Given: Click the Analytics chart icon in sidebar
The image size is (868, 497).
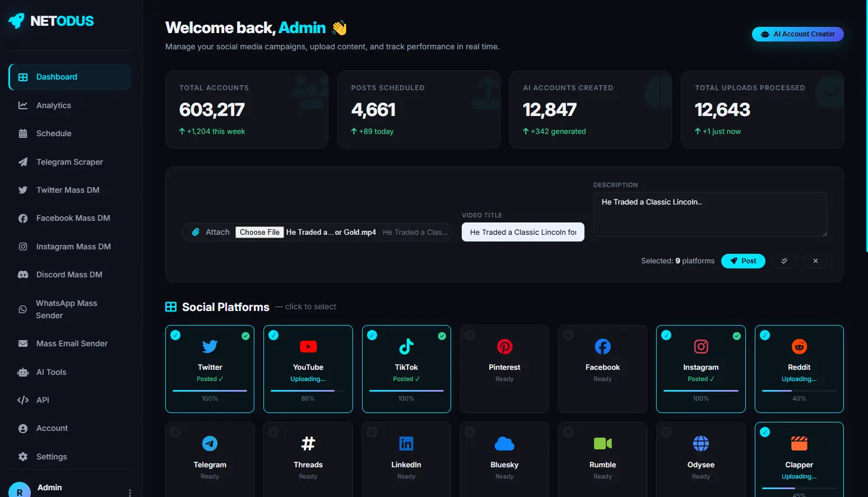Looking at the screenshot, I should click(23, 105).
